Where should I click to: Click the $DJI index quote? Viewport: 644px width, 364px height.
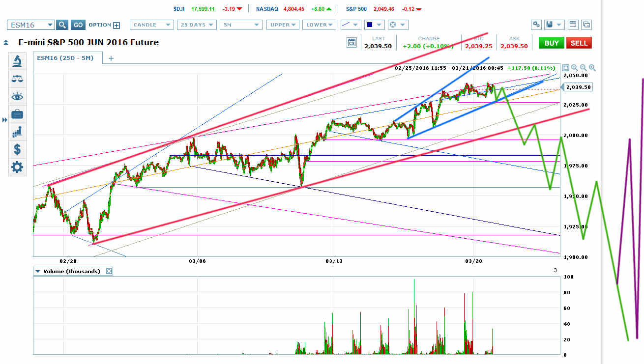point(208,8)
